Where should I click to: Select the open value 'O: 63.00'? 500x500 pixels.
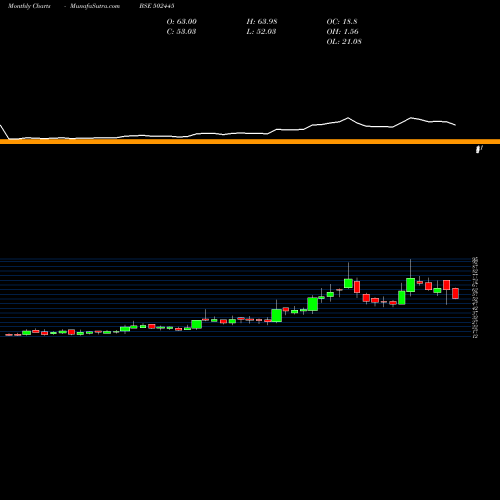click(182, 22)
